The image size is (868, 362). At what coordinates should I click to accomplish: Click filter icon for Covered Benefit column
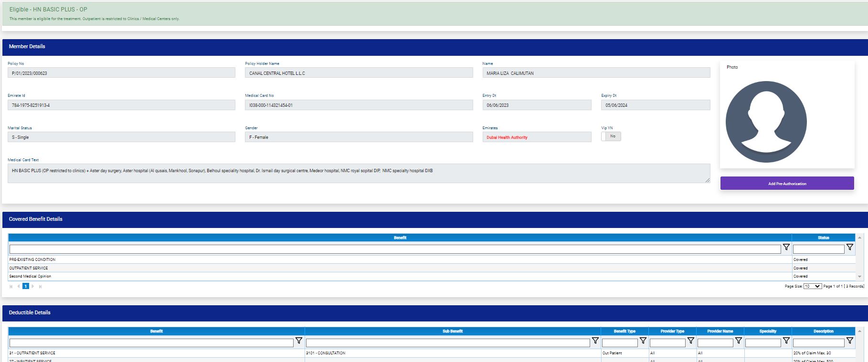[786, 248]
